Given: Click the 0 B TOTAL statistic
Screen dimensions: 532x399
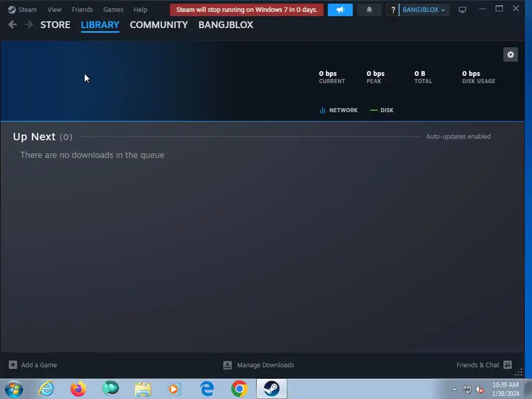Looking at the screenshot, I should (423, 77).
